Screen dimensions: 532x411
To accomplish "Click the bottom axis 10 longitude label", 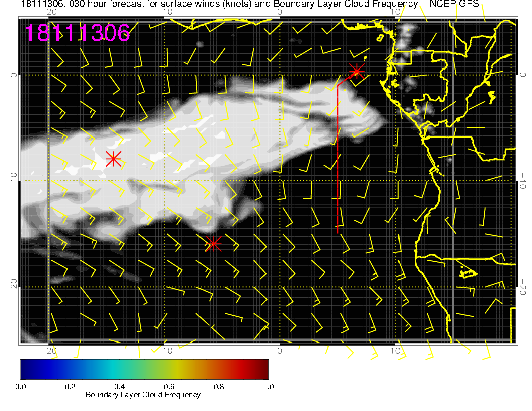I will pos(395,351).
